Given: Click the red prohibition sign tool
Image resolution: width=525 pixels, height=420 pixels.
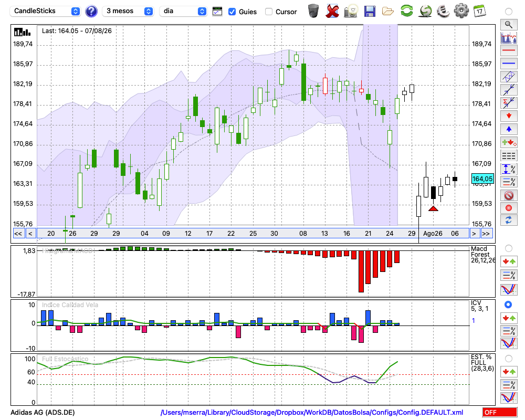Looking at the screenshot, I should 509,195.
